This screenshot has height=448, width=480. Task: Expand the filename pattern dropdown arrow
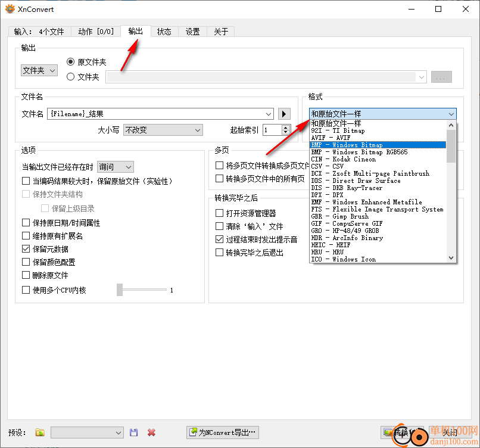269,114
